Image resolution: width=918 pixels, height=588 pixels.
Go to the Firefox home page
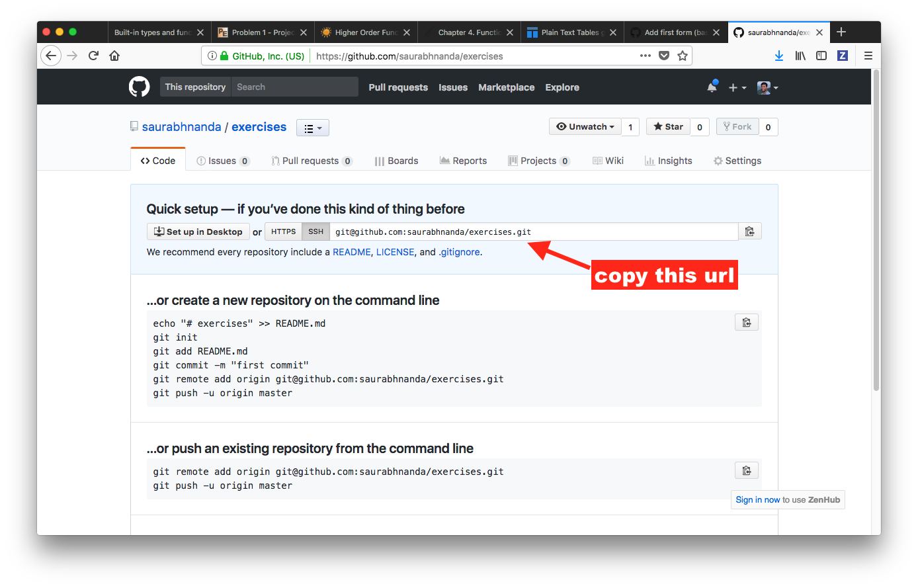114,56
